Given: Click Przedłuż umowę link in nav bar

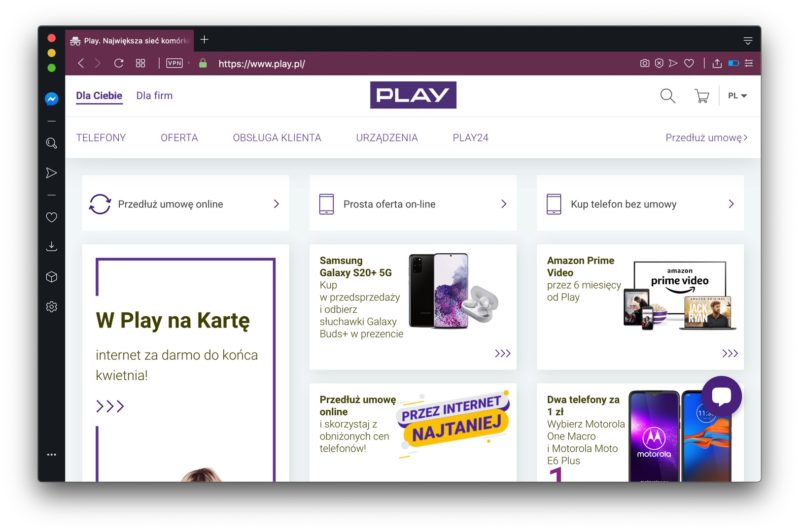Looking at the screenshot, I should click(706, 138).
